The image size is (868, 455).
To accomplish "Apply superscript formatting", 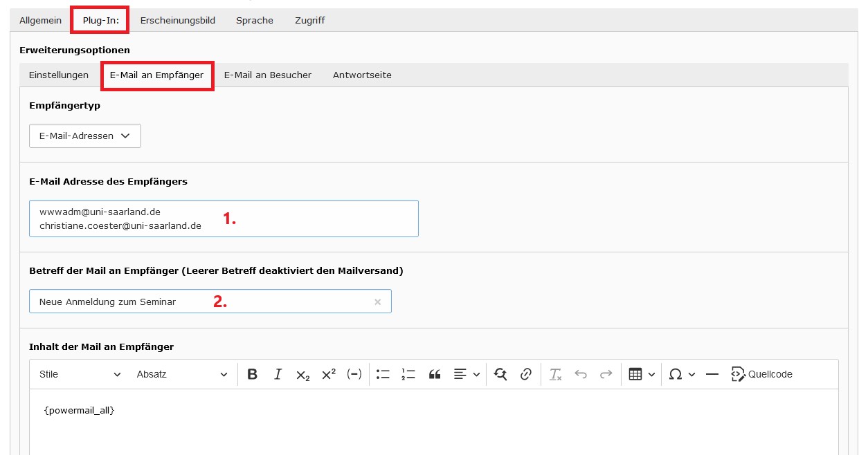I will pos(329,374).
